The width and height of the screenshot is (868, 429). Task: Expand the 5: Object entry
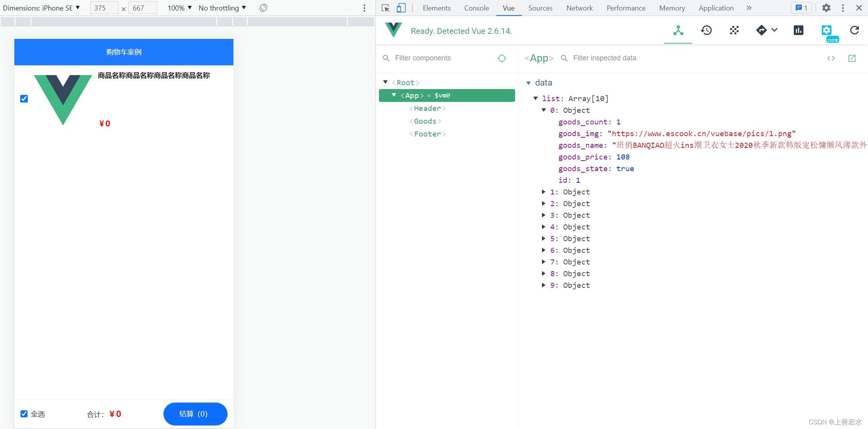tap(544, 238)
